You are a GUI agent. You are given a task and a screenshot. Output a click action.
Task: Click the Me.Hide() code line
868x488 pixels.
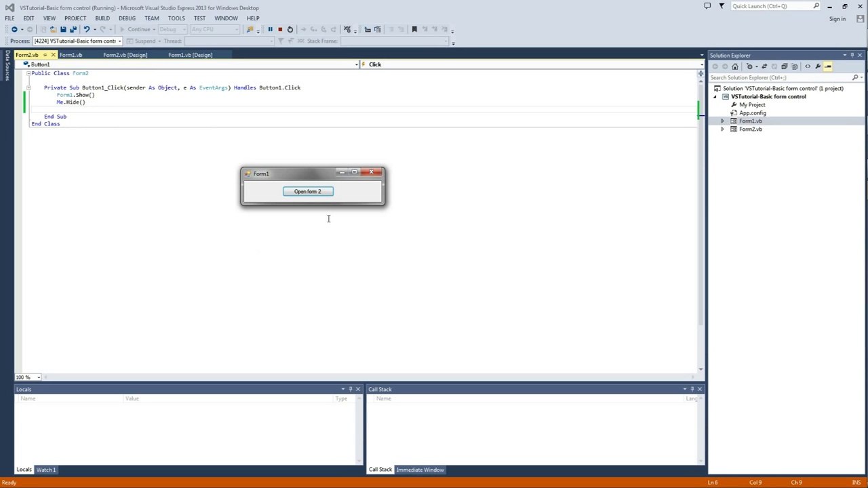pos(71,102)
